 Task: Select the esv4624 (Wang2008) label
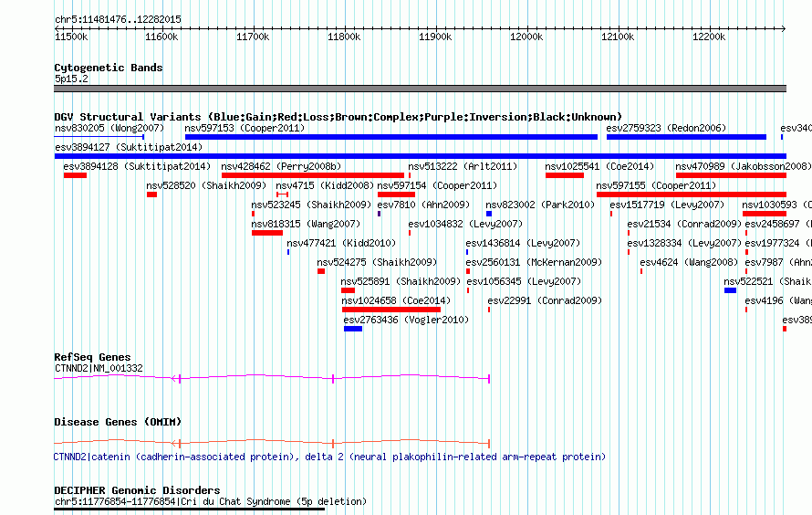click(689, 262)
